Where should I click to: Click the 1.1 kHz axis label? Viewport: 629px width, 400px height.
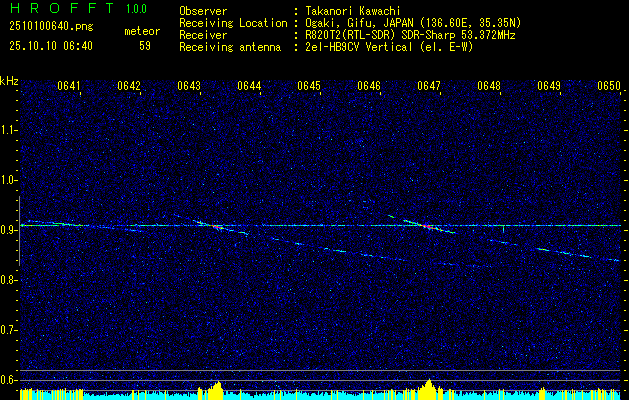9,130
